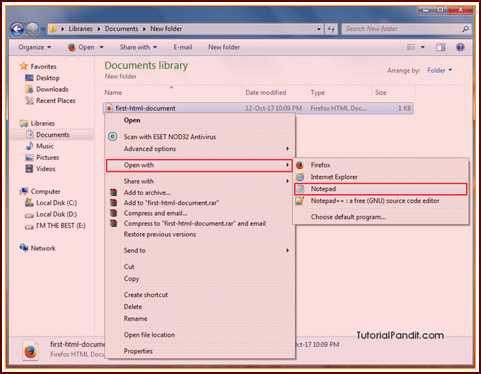Click the Firefox icon in Open with submenu
The height and width of the screenshot is (374, 481).
click(x=300, y=165)
